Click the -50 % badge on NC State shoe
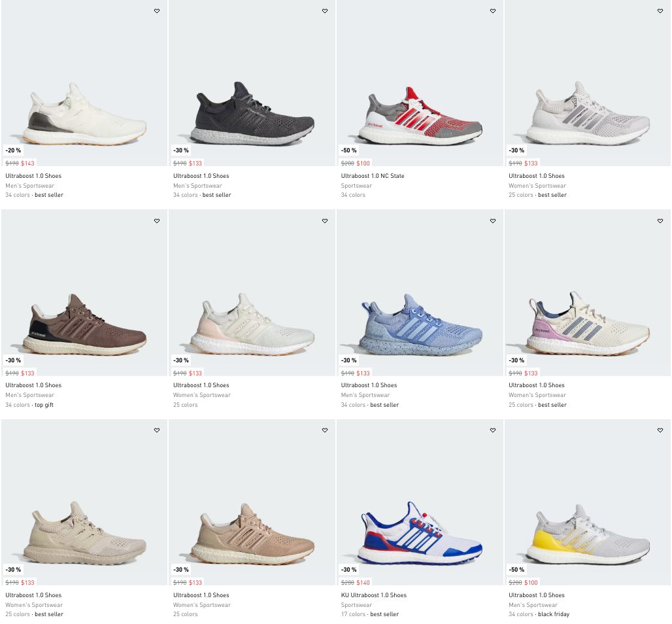This screenshot has width=672, height=624. 349,150
